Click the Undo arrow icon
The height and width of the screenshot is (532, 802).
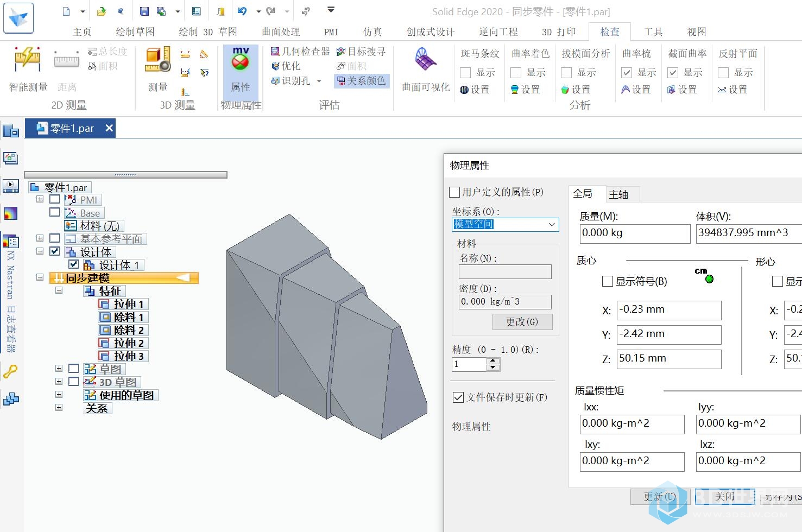point(242,11)
